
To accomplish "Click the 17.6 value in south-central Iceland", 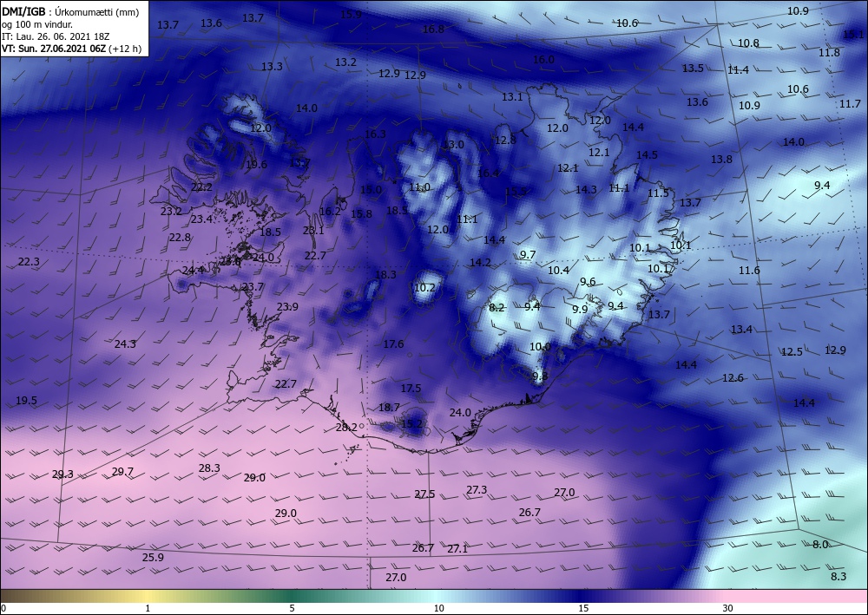I will point(393,344).
